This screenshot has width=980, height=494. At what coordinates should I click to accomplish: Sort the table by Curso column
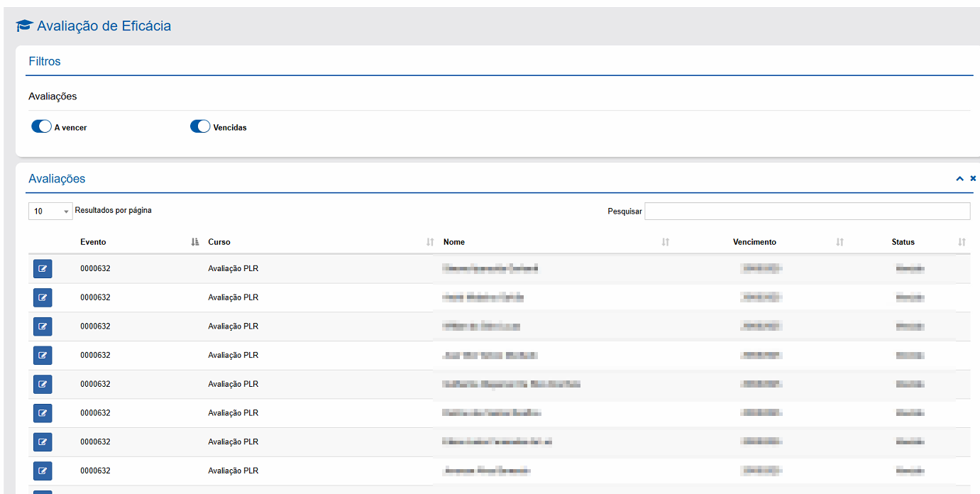click(x=219, y=242)
